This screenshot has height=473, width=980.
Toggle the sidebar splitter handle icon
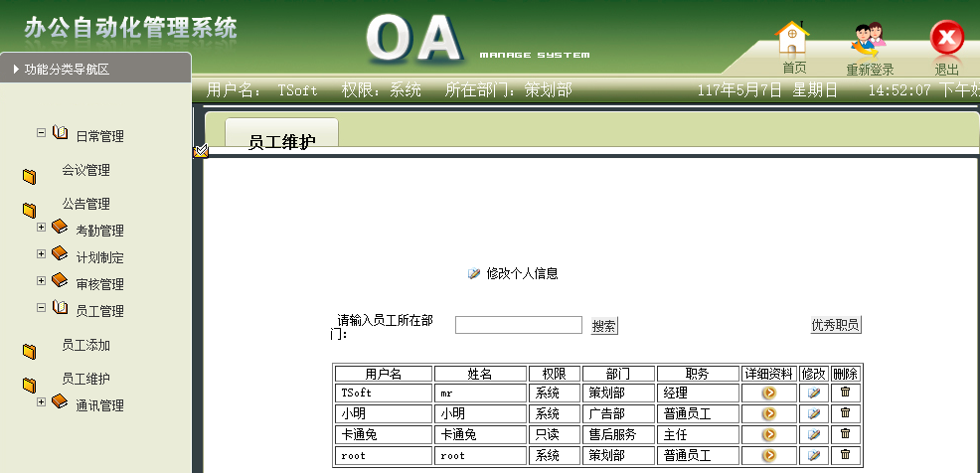click(x=201, y=151)
